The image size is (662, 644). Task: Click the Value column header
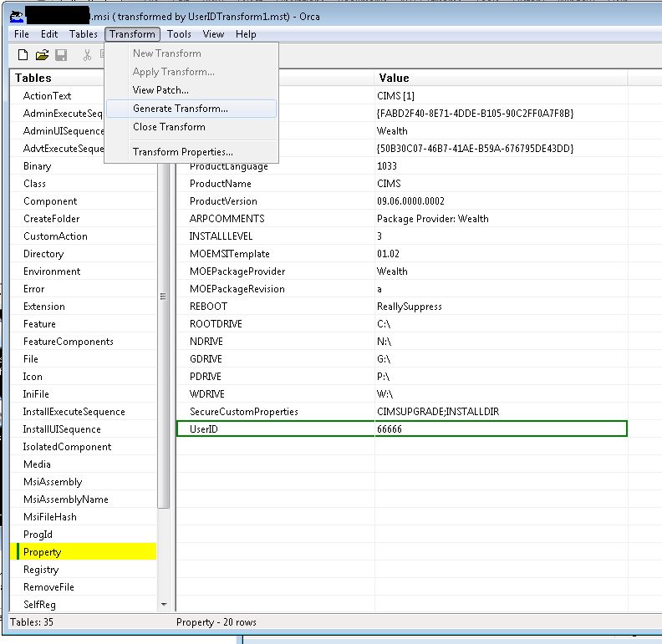[501, 78]
